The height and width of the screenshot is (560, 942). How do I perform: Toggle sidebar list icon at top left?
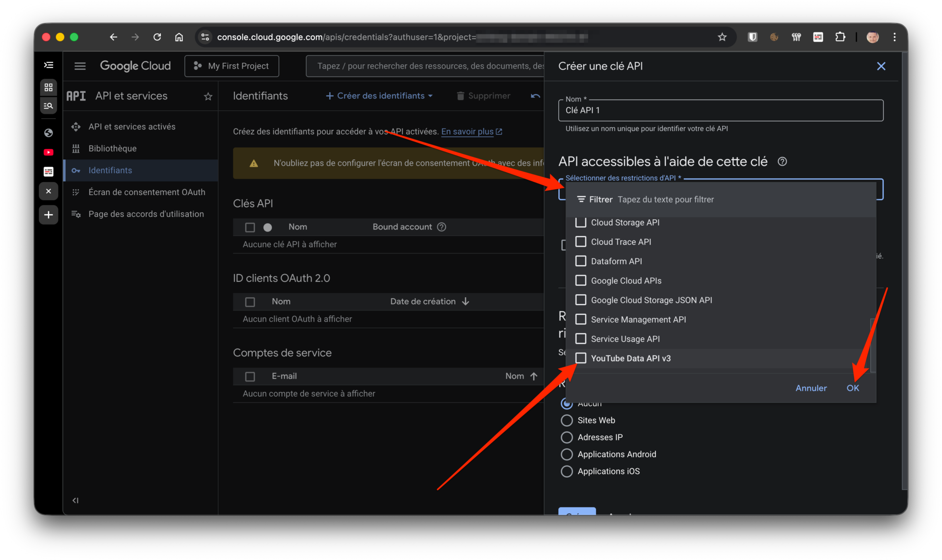point(49,65)
